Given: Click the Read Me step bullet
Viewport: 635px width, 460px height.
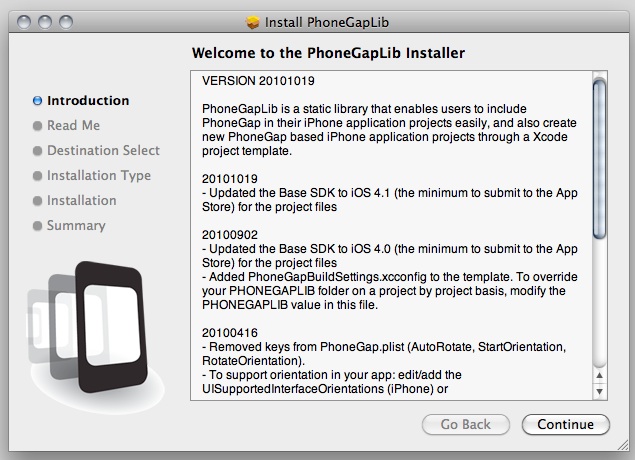Looking at the screenshot, I should pyautogui.click(x=37, y=126).
